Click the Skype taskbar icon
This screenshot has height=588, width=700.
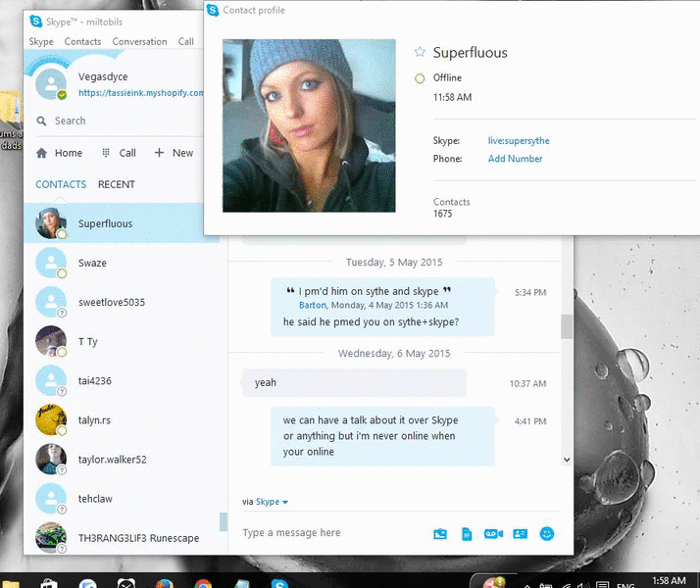(279, 583)
